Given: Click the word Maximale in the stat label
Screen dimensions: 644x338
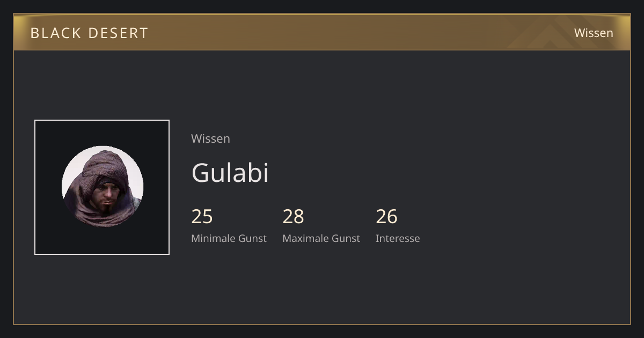Looking at the screenshot, I should tap(304, 238).
